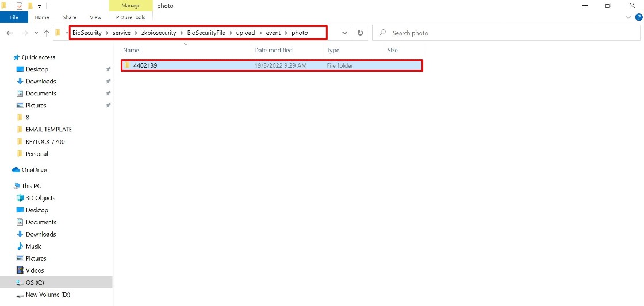The image size is (644, 306).
Task: Sort by the Name column header
Action: tap(131, 50)
